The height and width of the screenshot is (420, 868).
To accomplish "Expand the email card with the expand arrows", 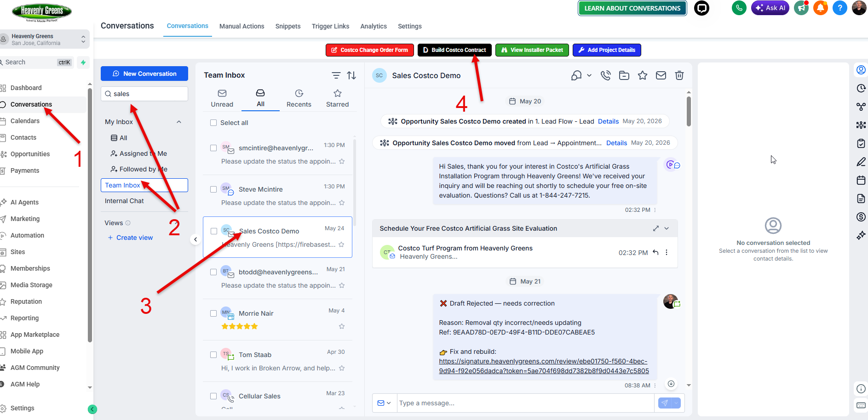I will [656, 228].
